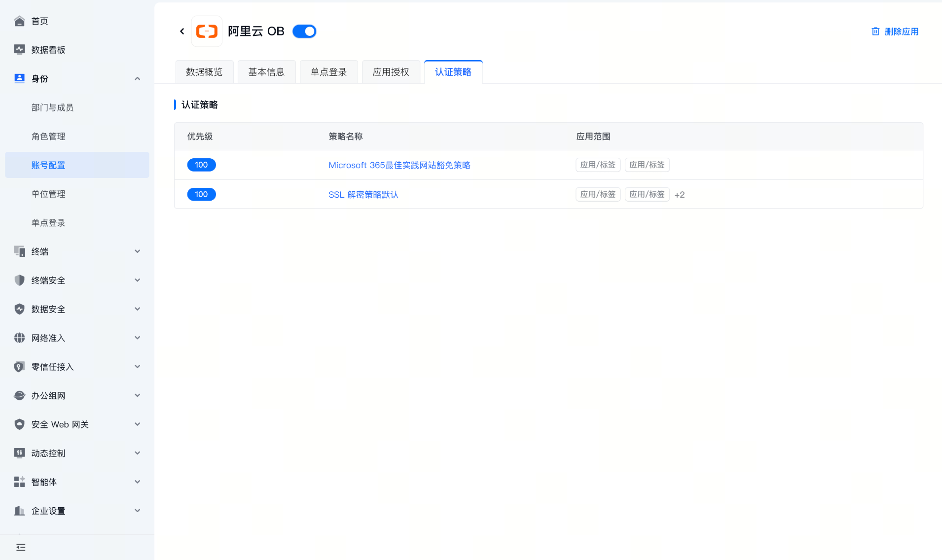Expand the 动态控制 menu section
The width and height of the screenshot is (942, 560).
(138, 453)
